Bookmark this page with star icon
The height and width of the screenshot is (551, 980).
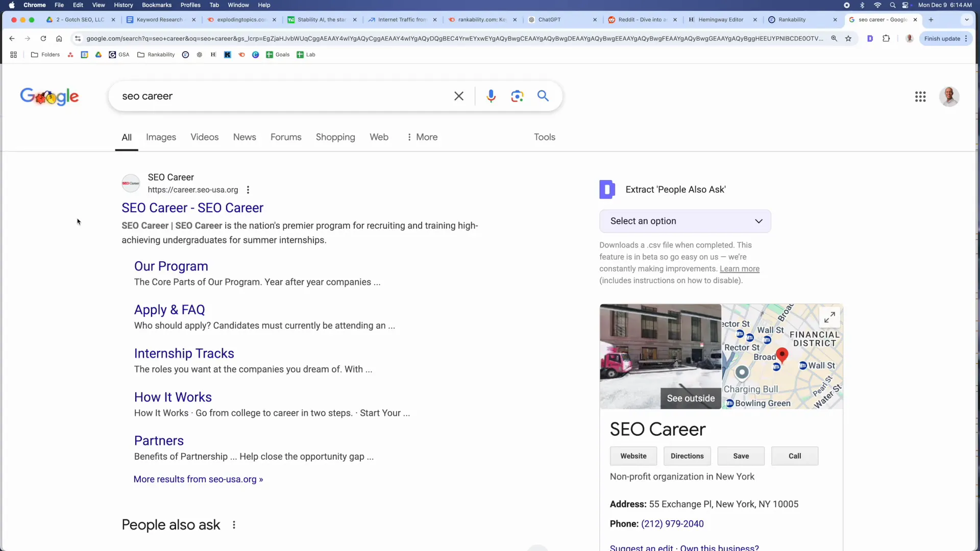pos(848,39)
